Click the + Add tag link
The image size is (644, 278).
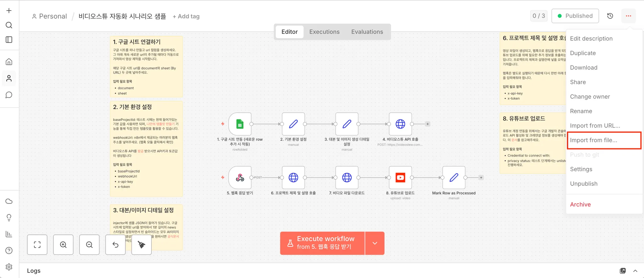coord(186,16)
